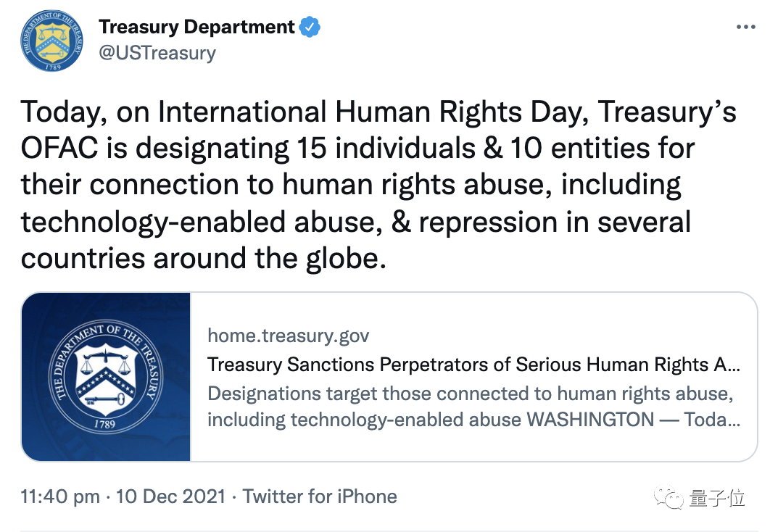The height and width of the screenshot is (532, 770).
Task: Click the 量子位 watermark text
Action: pos(719,498)
